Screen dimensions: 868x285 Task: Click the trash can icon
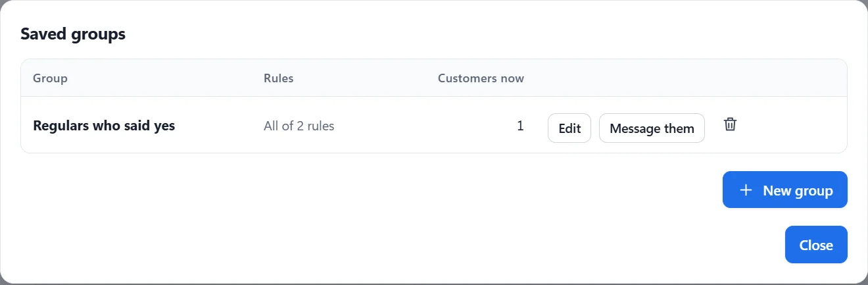(730, 124)
